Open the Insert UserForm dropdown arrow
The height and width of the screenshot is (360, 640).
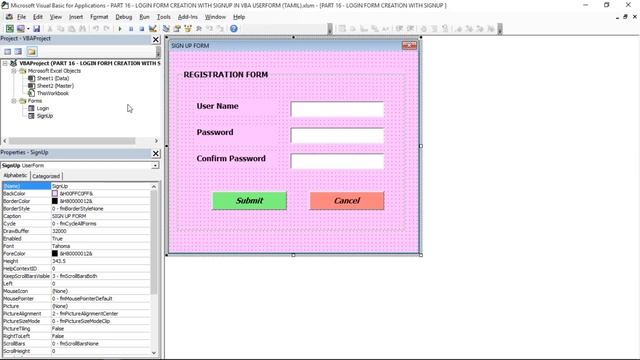(x=28, y=29)
